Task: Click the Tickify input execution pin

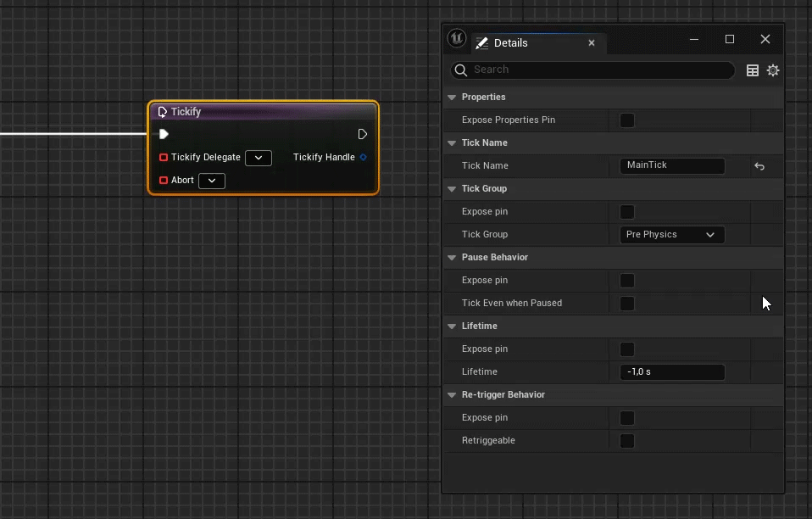Action: [164, 134]
